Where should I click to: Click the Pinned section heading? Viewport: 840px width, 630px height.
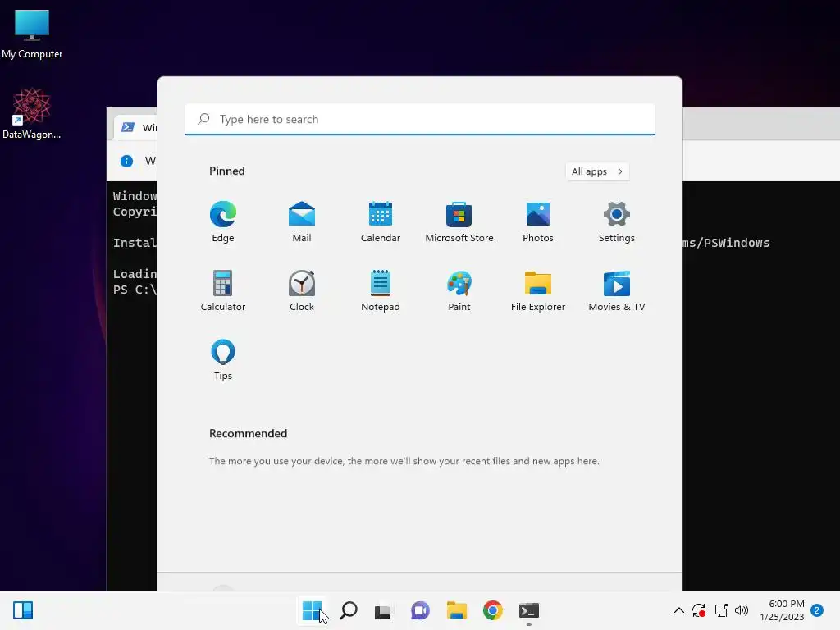pyautogui.click(x=227, y=171)
